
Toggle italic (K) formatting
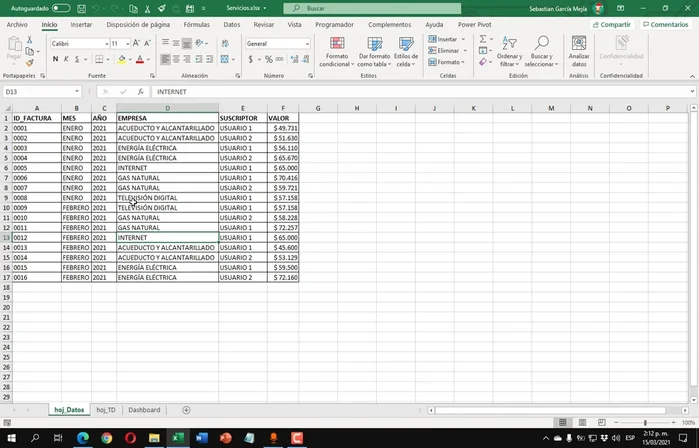(67, 60)
